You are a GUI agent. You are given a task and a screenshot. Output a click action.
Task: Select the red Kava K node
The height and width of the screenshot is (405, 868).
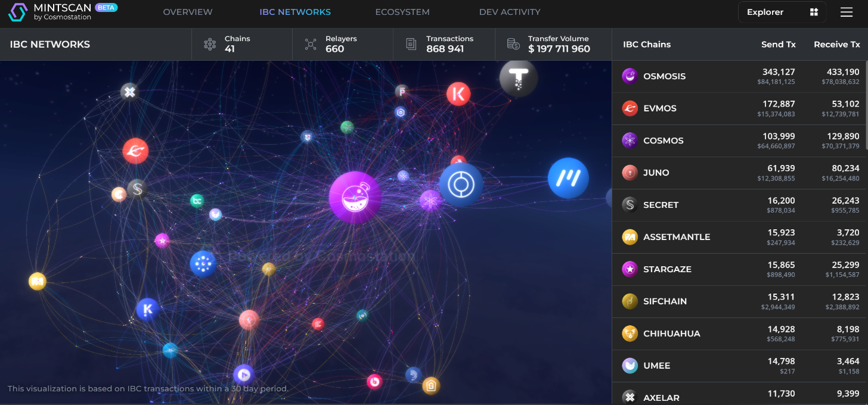458,94
